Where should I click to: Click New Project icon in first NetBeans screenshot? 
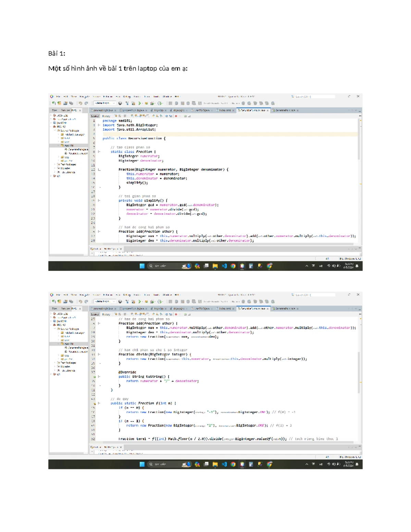click(59, 103)
